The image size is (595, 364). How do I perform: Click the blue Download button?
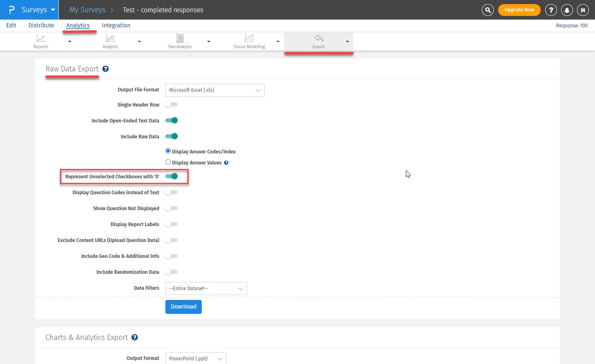183,307
